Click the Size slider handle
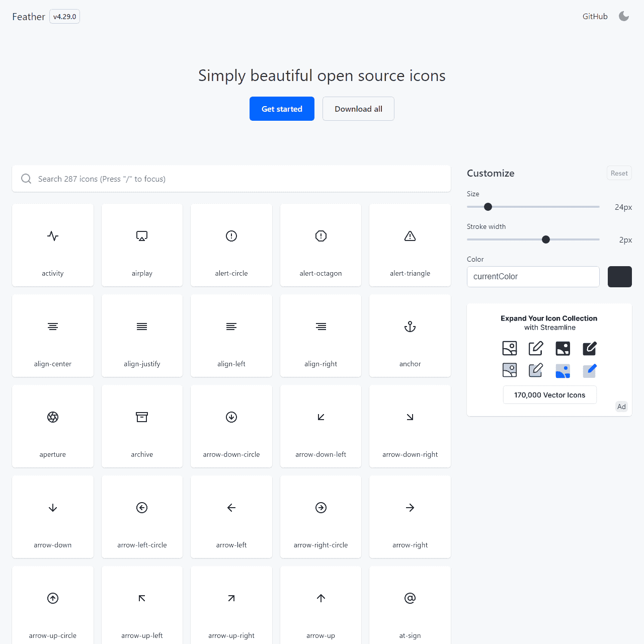This screenshot has height=644, width=644. [488, 207]
